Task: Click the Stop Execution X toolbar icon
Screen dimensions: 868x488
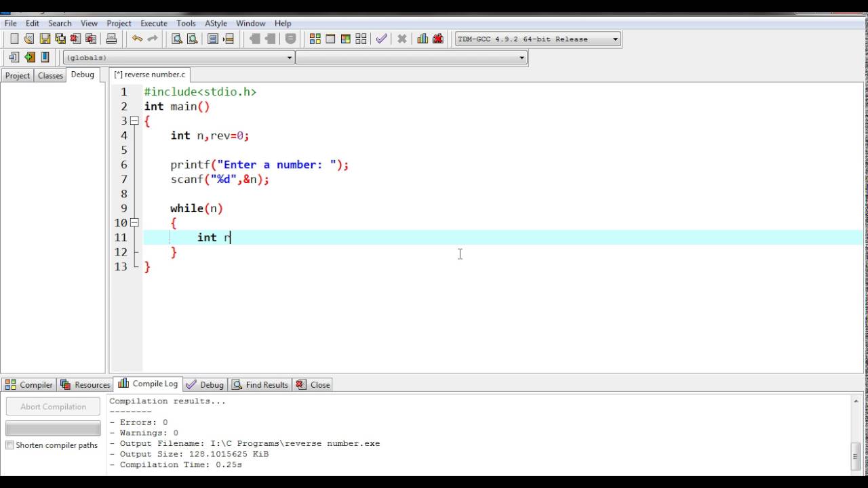Action: 402,39
